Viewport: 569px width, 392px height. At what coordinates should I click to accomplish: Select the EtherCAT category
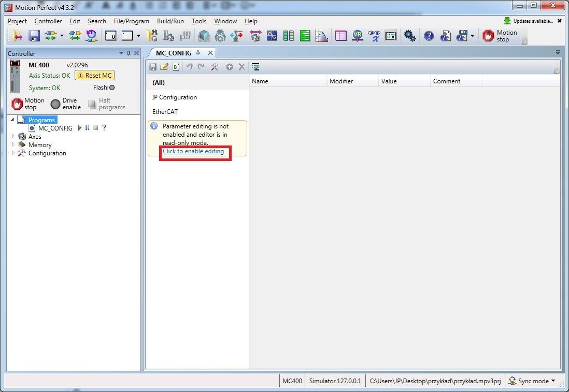pos(197,112)
